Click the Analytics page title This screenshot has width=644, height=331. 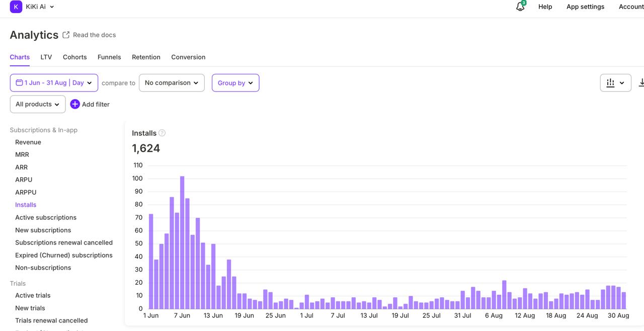[x=34, y=35]
